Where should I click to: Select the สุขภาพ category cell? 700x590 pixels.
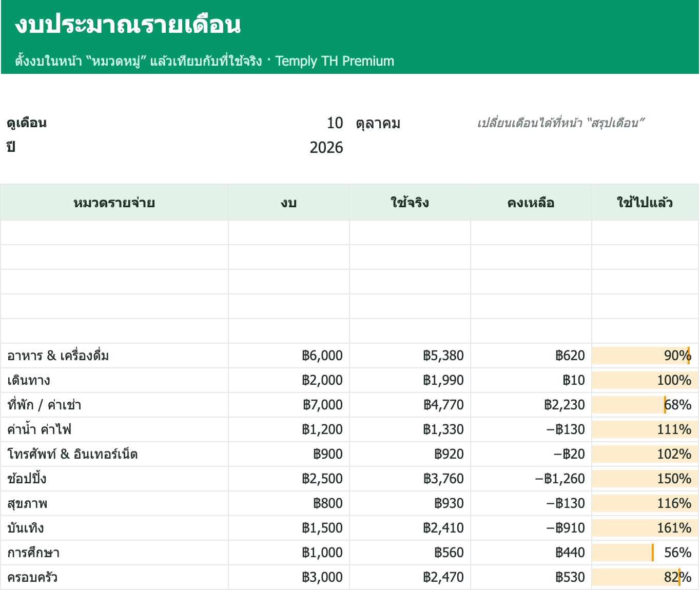click(x=114, y=503)
